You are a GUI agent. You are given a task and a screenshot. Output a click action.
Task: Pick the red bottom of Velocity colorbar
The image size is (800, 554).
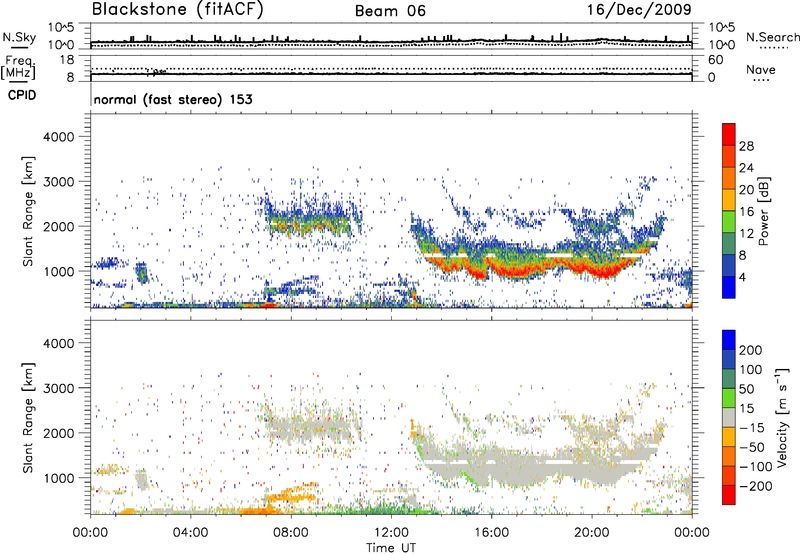point(729,495)
